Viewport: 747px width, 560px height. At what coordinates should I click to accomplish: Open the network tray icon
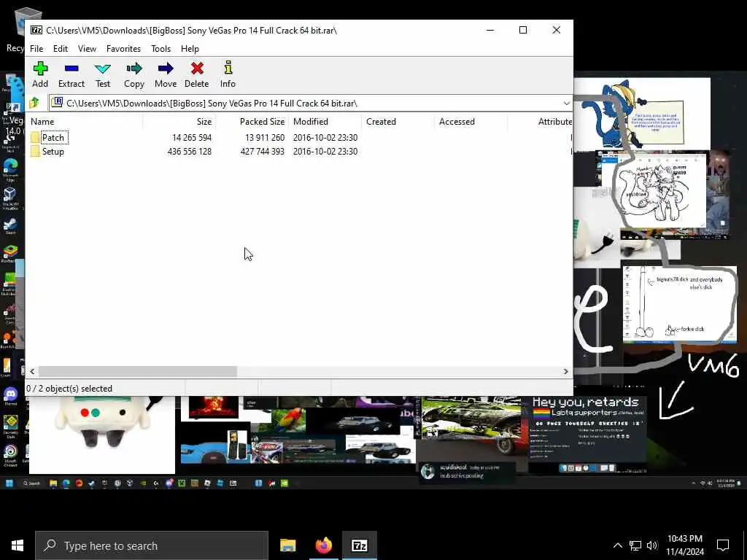coord(635,545)
